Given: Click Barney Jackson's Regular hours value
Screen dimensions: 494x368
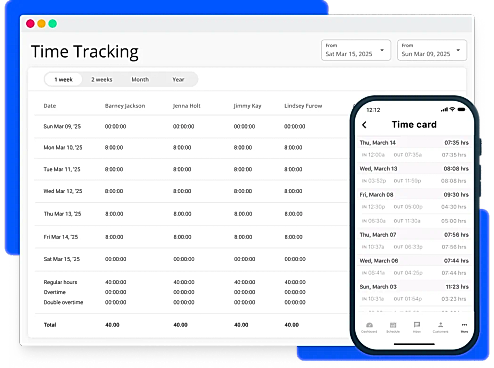Looking at the screenshot, I should click(116, 282).
